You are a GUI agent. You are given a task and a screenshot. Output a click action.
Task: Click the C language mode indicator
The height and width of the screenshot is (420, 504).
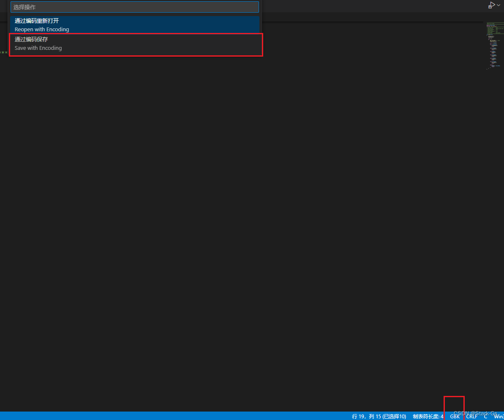pyautogui.click(x=485, y=416)
